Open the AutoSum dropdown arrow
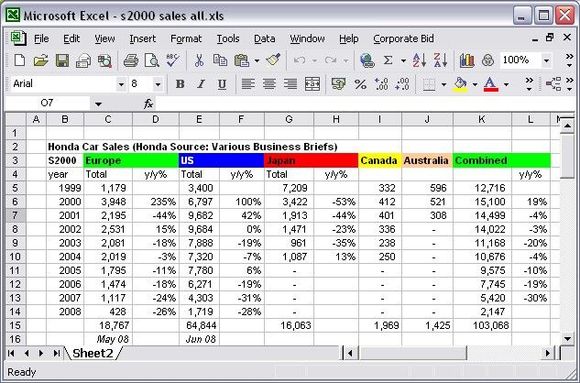Image resolution: width=580 pixels, height=383 pixels. click(x=403, y=60)
